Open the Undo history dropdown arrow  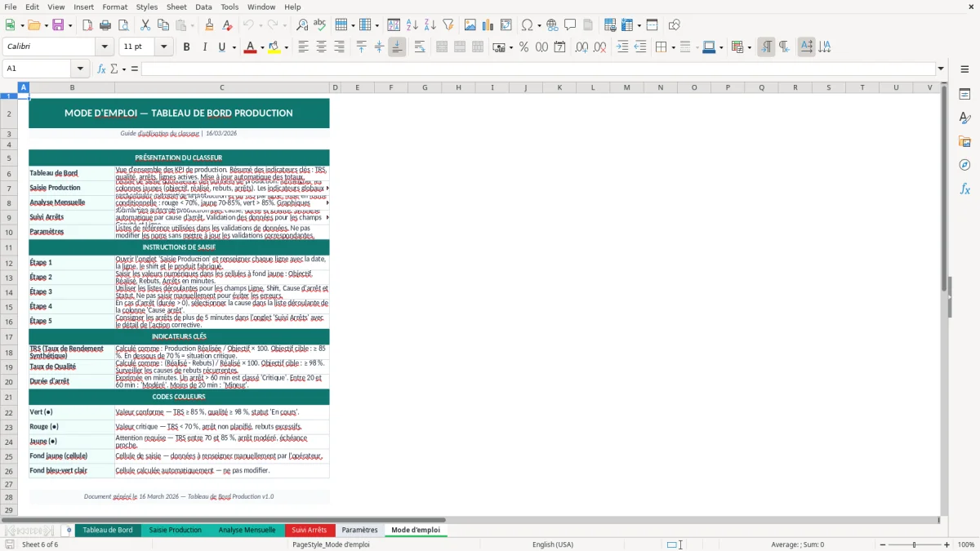pos(261,25)
